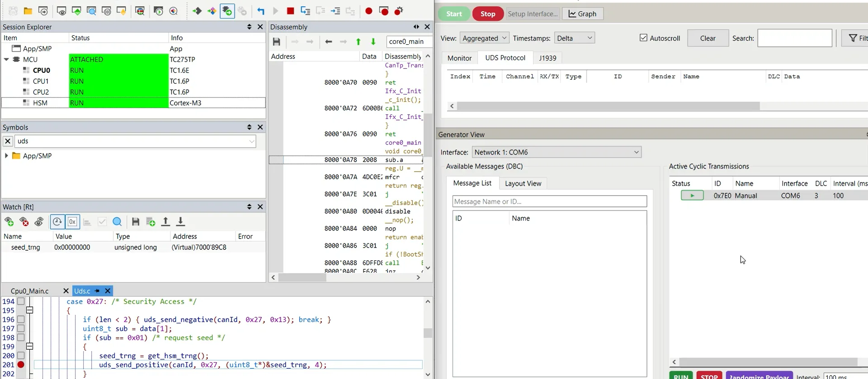868x379 pixels.
Task: Collapse code fold at line 195
Action: 30,310
